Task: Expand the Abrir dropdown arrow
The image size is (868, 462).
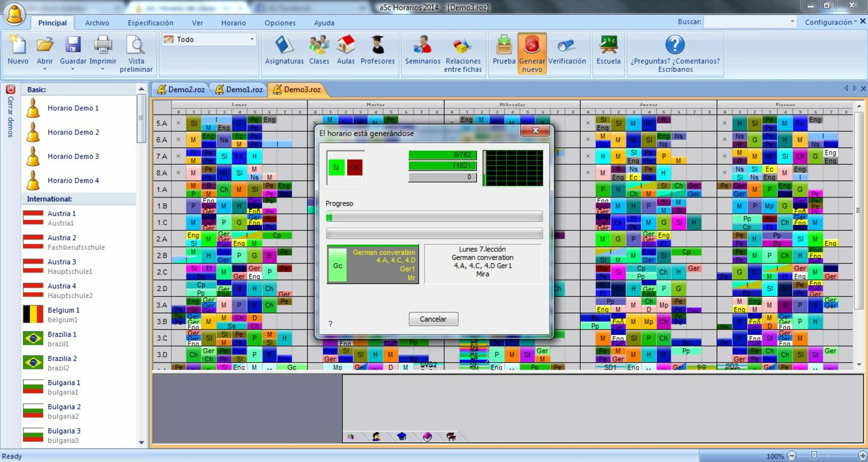Action: coord(44,69)
